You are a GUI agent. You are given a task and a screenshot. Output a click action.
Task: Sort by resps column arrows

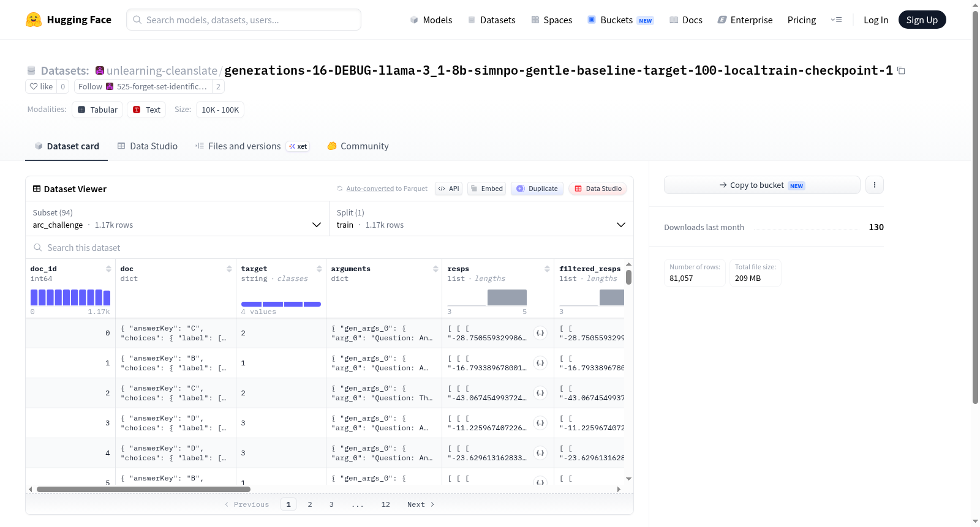click(x=547, y=269)
